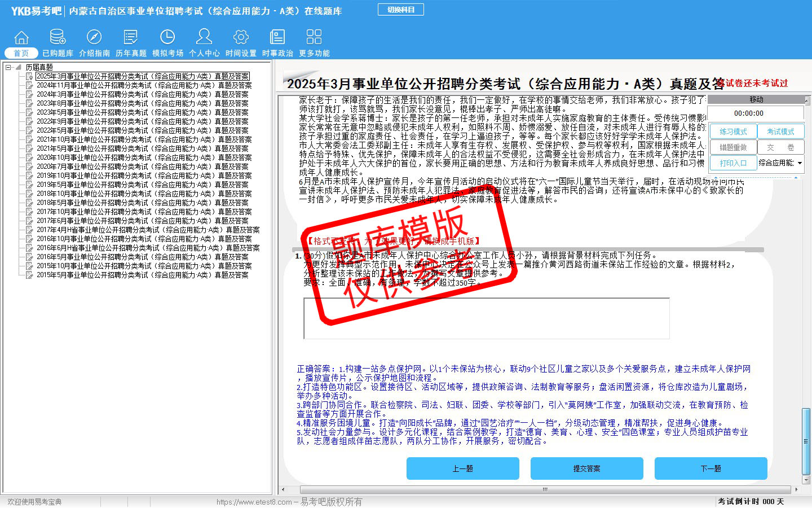Click the horizontal scrollbar below the question
812x508 pixels.
tap(544, 489)
